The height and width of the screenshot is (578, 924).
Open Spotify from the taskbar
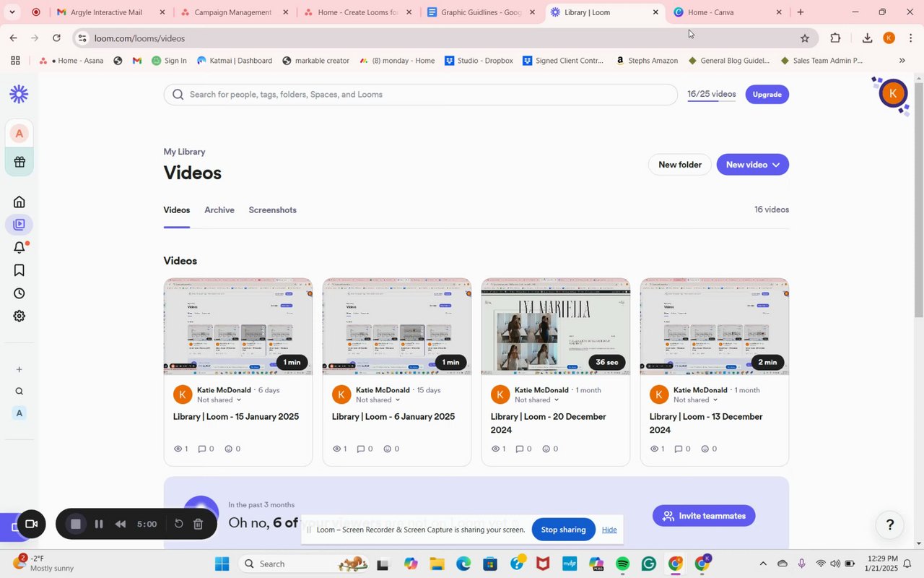[623, 564]
